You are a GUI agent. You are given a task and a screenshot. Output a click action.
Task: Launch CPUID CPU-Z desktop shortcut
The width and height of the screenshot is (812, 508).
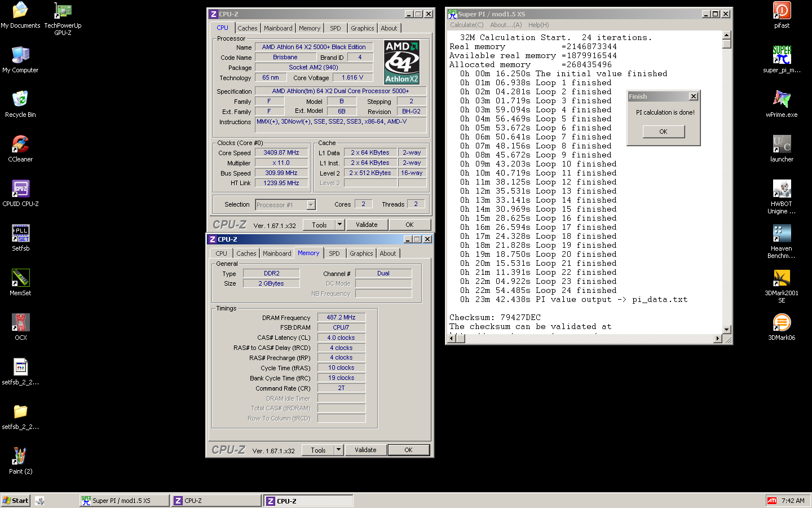click(x=20, y=194)
